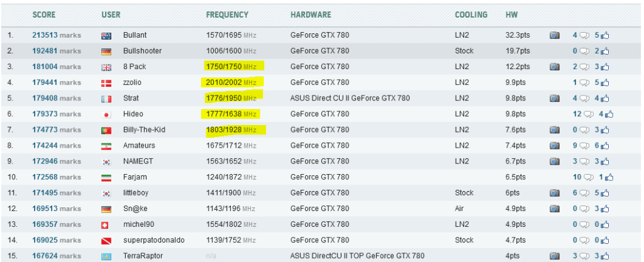
Task: Click the 32.3pts hardware points value
Action: coord(518,36)
